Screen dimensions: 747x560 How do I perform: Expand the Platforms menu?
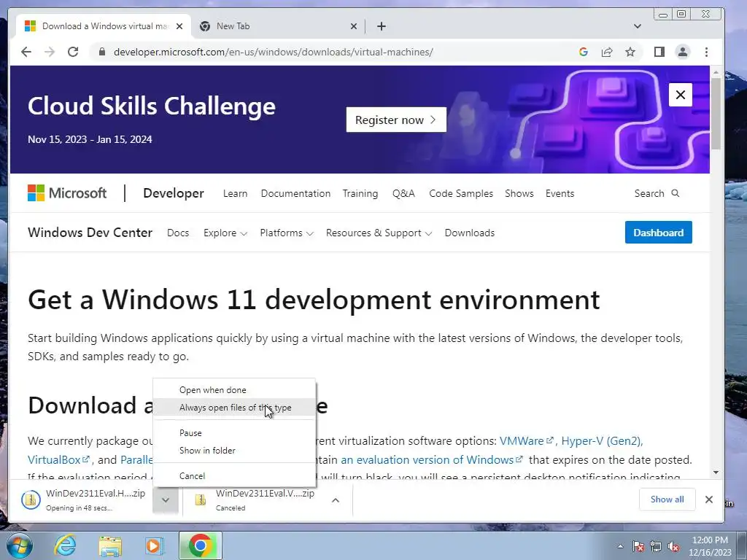pyautogui.click(x=286, y=233)
